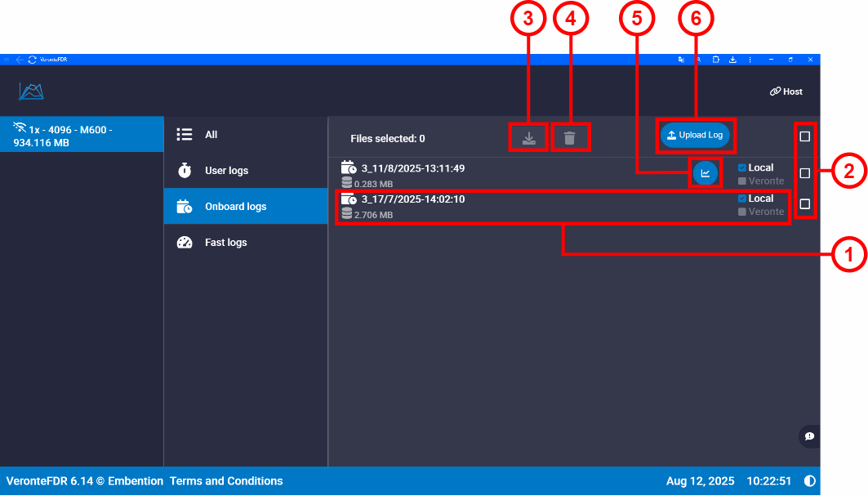Click the refresh icon in title bar
Screen dimensions: 868x496
[x=32, y=60]
